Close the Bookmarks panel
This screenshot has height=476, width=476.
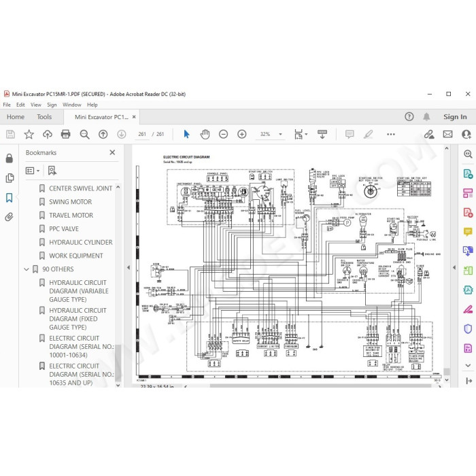(112, 152)
